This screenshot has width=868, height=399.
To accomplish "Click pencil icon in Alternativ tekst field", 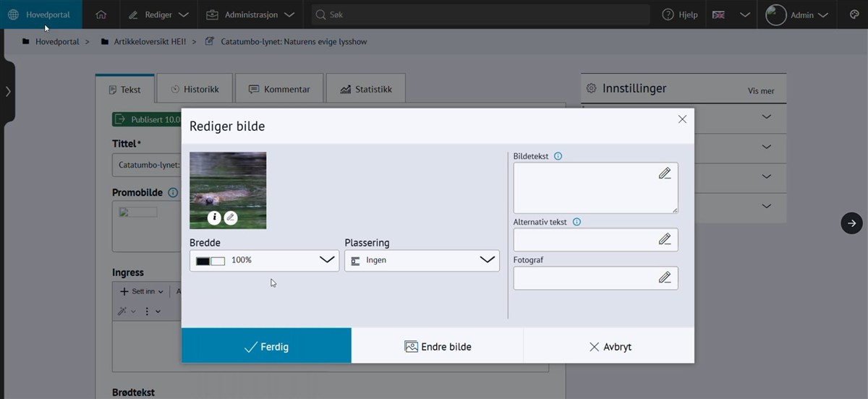I will click(x=664, y=239).
